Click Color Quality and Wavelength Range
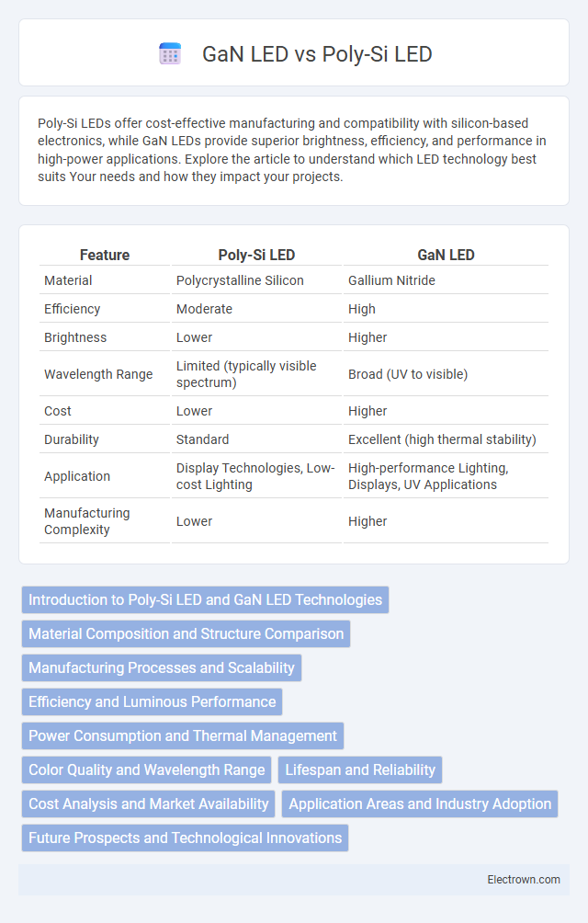Image resolution: width=588 pixels, height=923 pixels. (x=146, y=770)
